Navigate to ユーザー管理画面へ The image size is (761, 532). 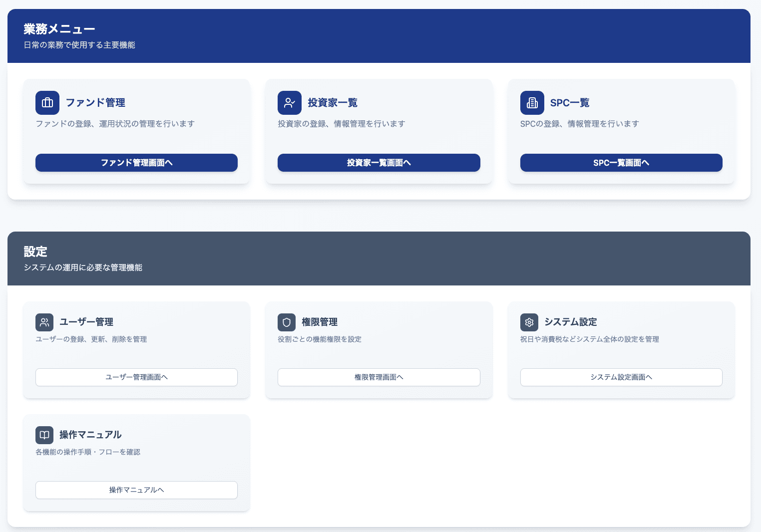click(136, 377)
